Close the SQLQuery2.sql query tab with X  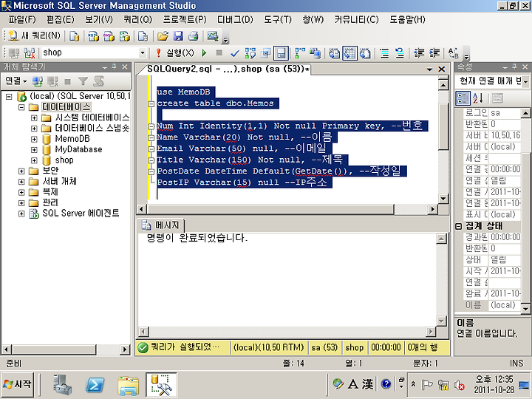[x=442, y=69]
